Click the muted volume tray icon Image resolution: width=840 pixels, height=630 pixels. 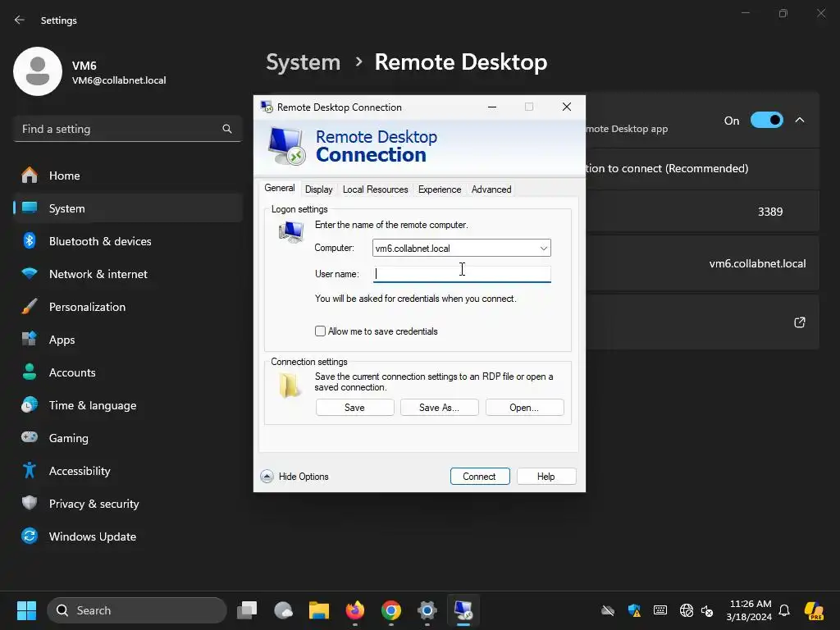707,610
